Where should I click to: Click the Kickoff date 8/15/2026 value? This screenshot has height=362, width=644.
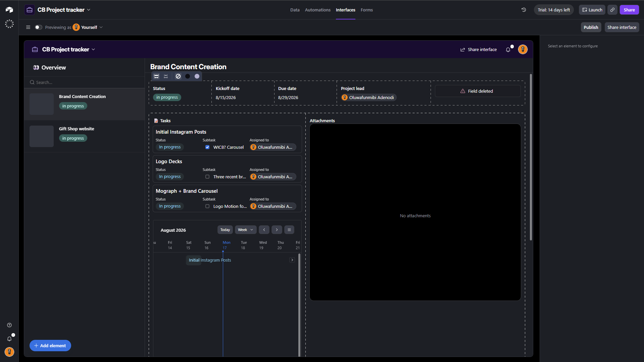(x=226, y=97)
